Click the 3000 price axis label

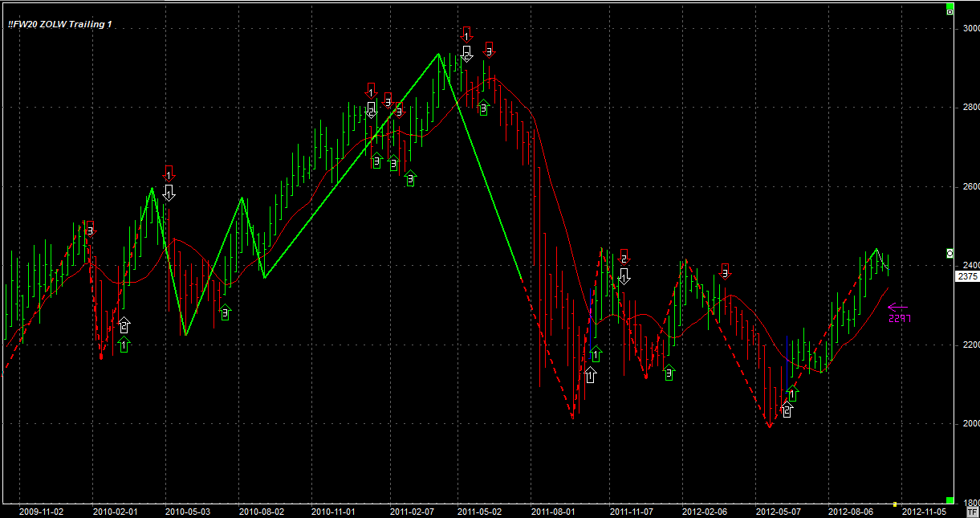pos(970,28)
